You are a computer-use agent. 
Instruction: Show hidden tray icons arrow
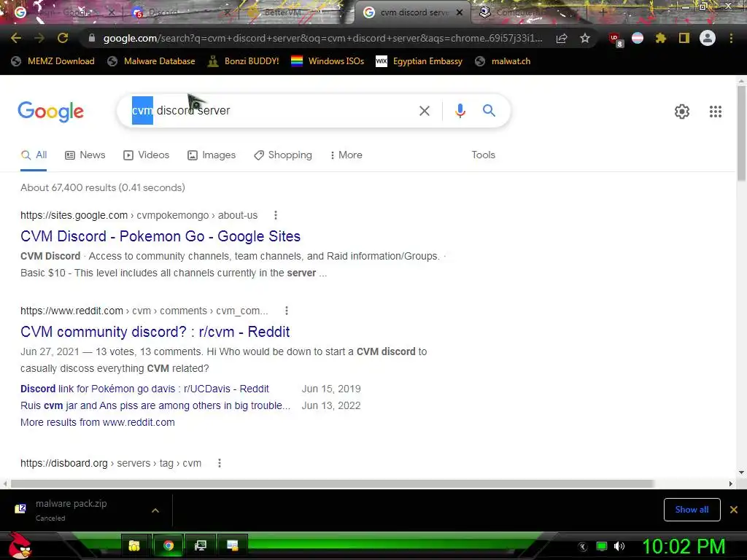[x=583, y=547]
